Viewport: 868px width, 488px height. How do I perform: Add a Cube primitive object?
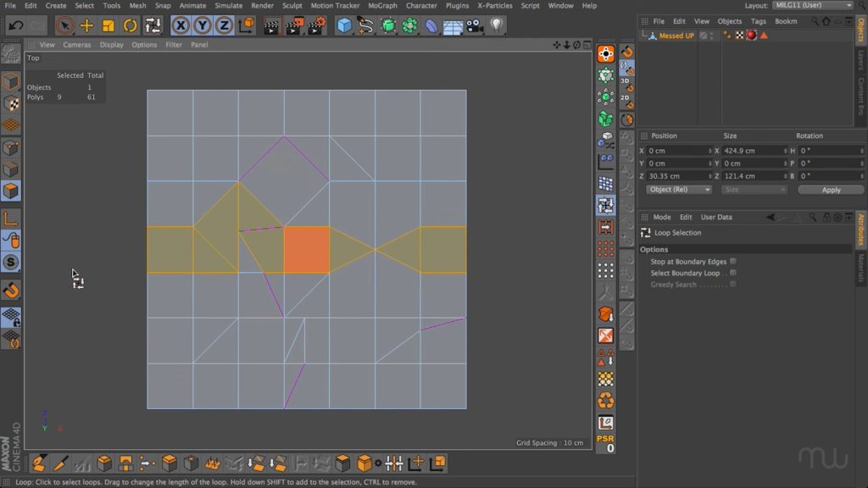click(344, 25)
